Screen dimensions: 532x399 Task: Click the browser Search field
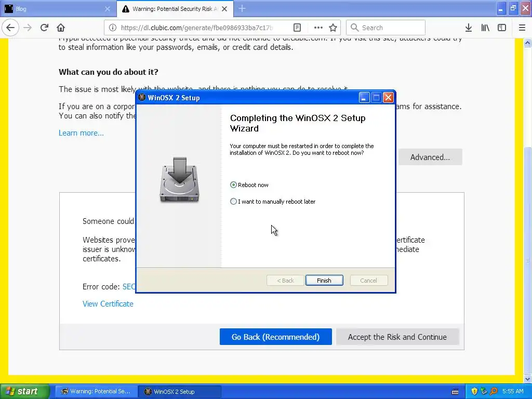(x=385, y=28)
